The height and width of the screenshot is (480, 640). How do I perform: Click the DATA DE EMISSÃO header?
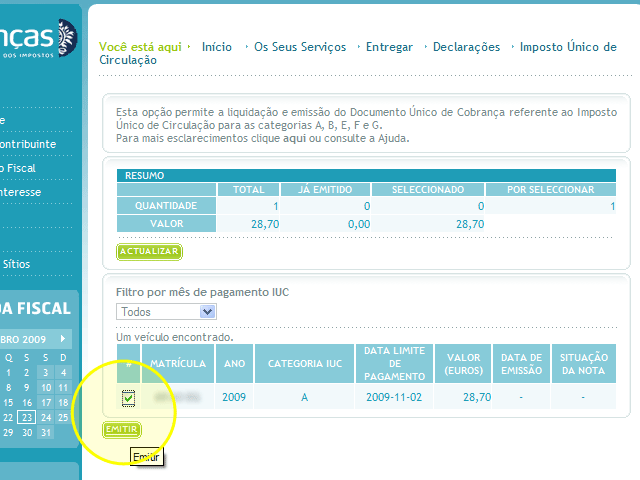[x=522, y=364]
